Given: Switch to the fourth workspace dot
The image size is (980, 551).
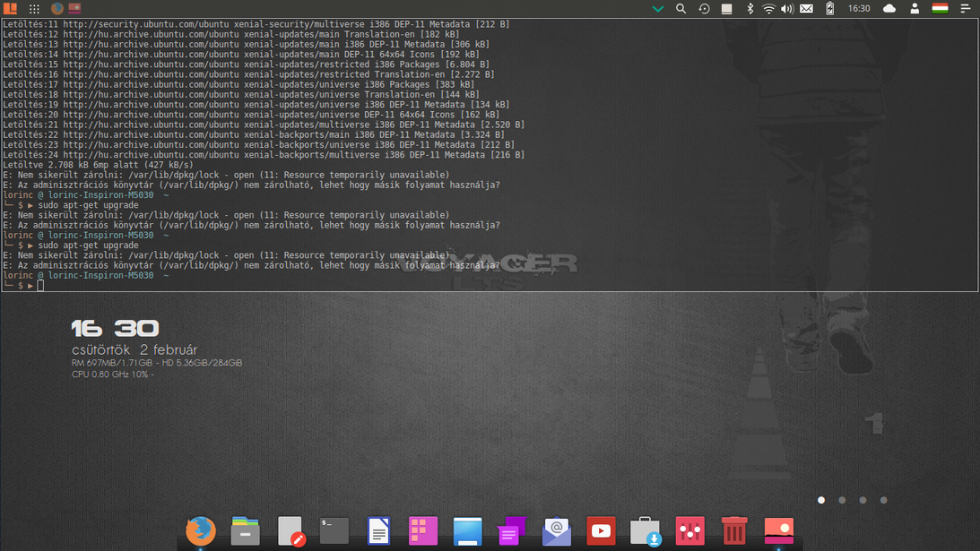Looking at the screenshot, I should click(x=883, y=500).
